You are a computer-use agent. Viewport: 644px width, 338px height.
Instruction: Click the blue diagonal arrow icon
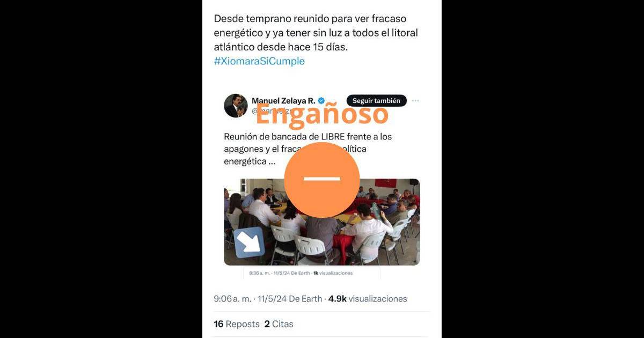[250, 243]
